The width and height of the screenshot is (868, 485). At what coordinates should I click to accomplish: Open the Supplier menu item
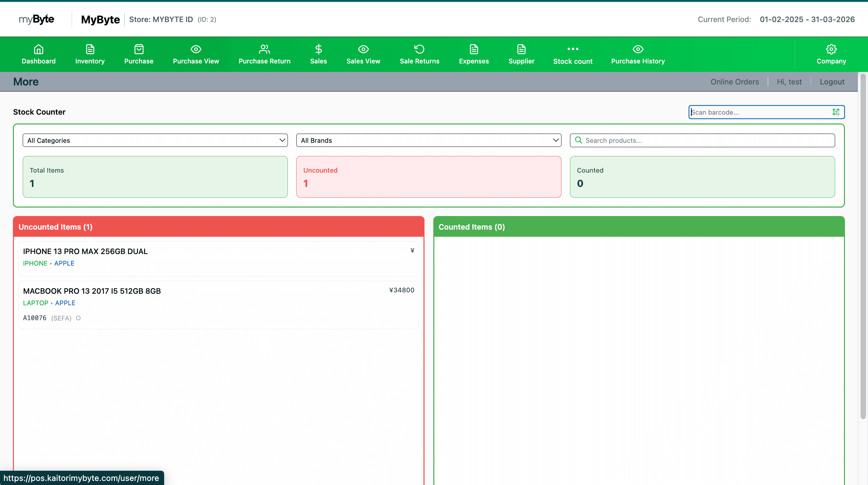(x=521, y=54)
